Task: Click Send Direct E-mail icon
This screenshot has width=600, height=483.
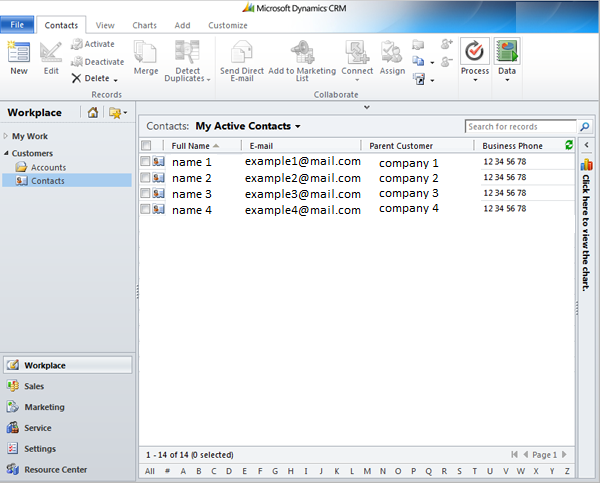Action: coord(242,52)
